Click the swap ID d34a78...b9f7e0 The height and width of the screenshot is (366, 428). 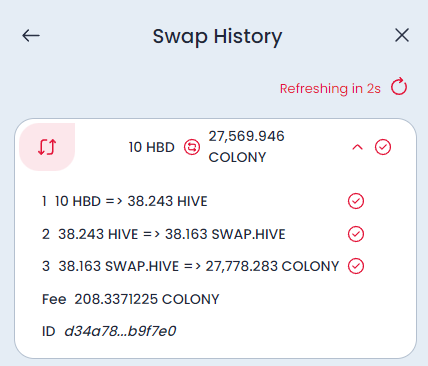(x=120, y=331)
